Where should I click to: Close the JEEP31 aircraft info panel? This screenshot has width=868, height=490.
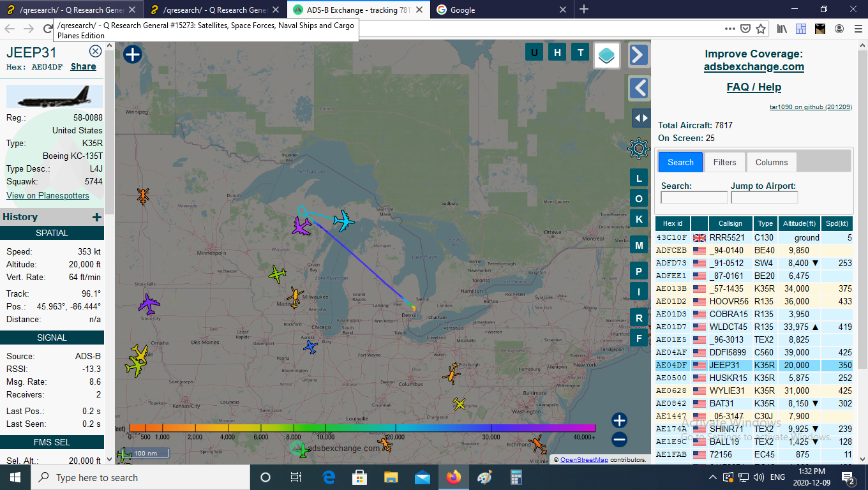[95, 52]
